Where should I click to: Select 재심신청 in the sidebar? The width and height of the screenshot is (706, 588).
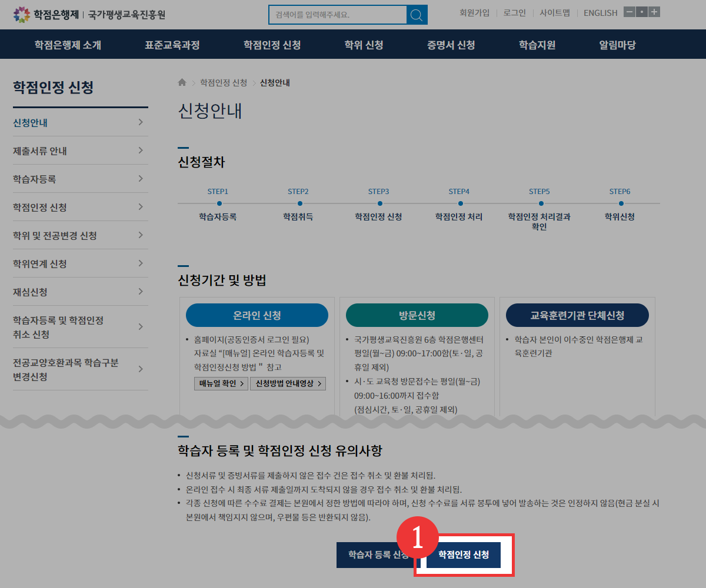pos(80,292)
